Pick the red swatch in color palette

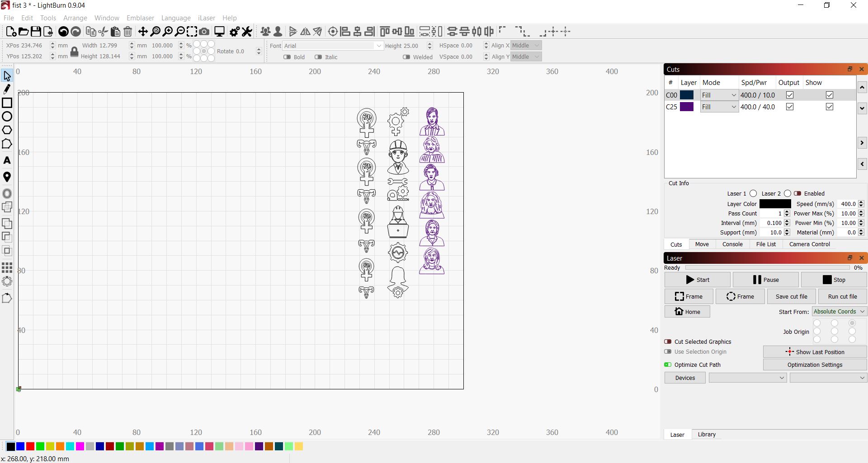pos(30,446)
